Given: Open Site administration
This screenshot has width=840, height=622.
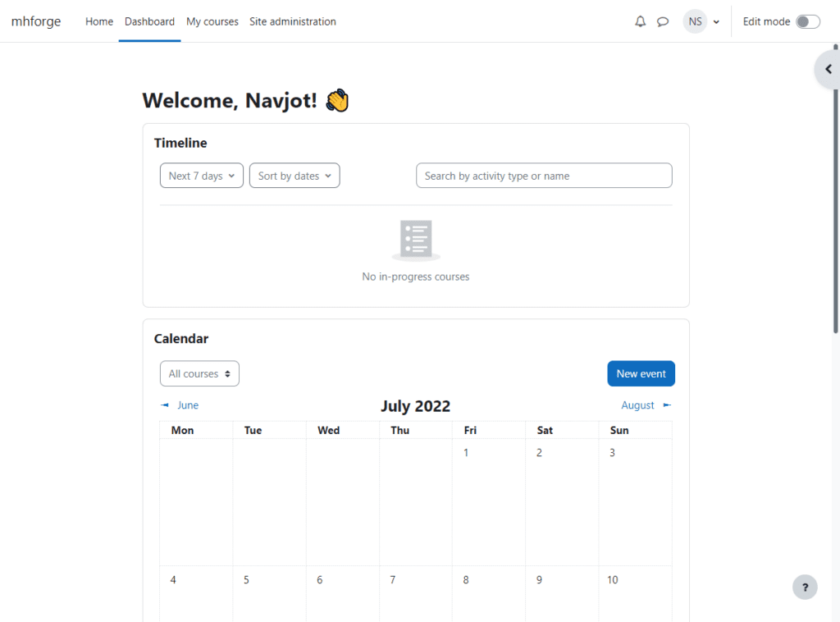Looking at the screenshot, I should 293,22.
